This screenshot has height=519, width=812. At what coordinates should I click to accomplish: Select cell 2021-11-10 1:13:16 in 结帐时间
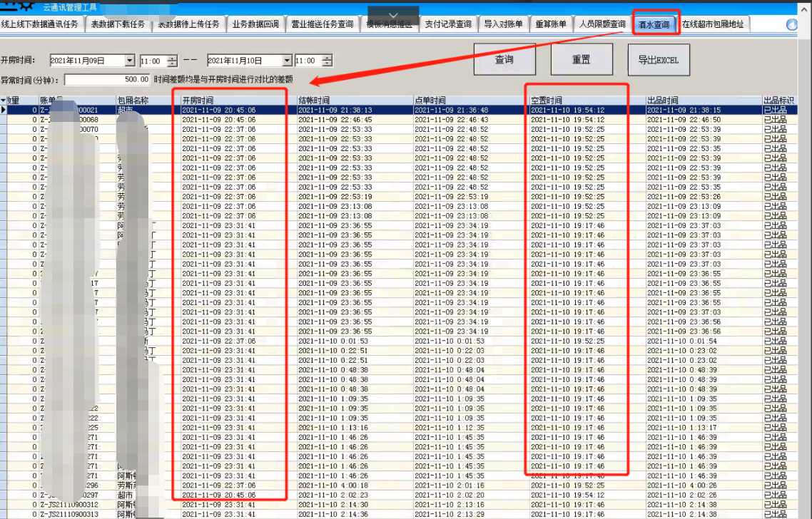[x=355, y=428]
